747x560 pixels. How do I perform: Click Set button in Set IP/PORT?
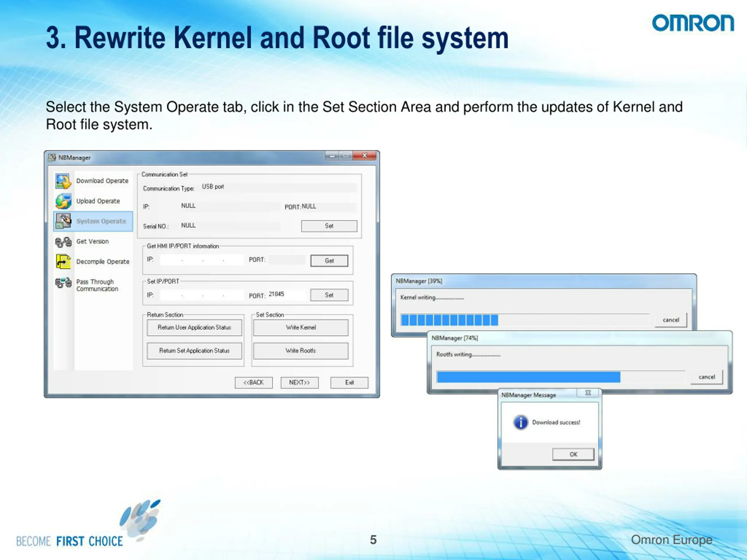coord(329,295)
